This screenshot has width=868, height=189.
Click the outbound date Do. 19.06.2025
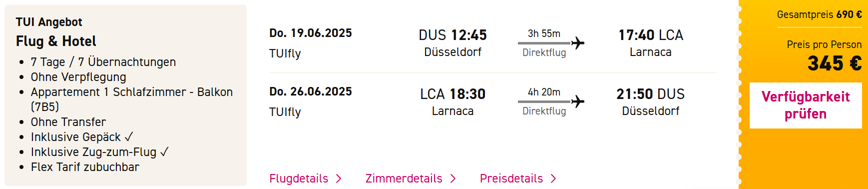point(311,33)
